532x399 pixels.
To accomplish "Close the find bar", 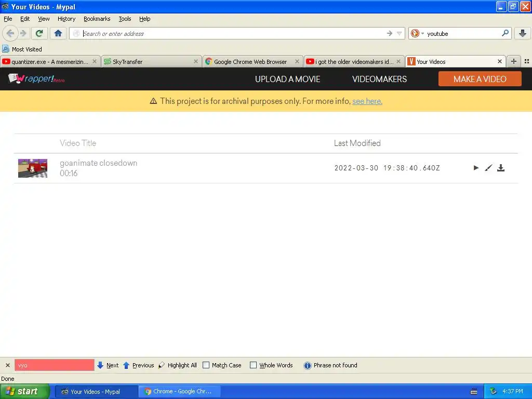I will 7,365.
